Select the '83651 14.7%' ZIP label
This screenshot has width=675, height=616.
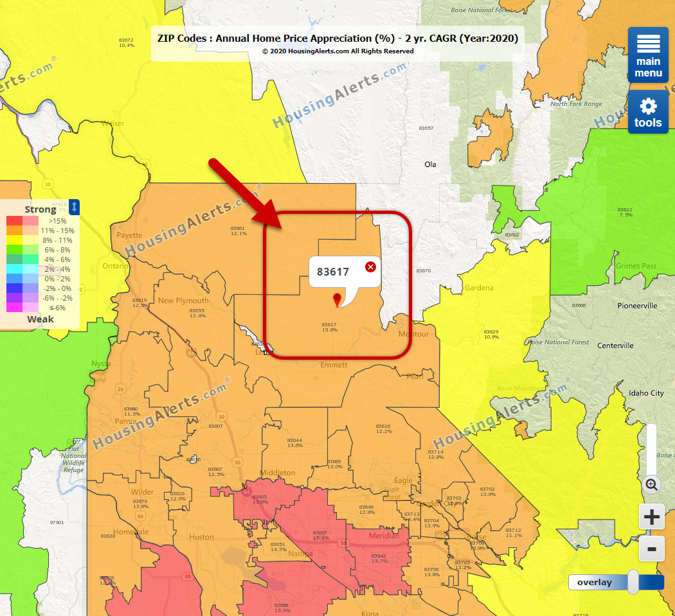(278, 547)
